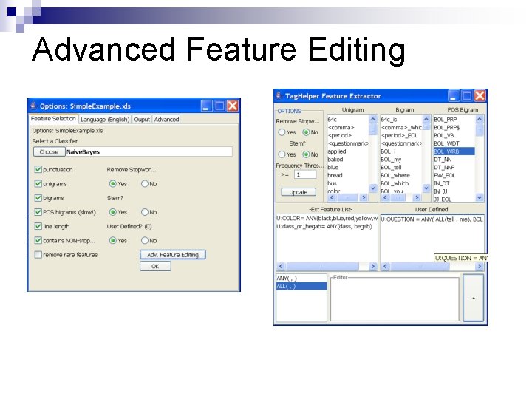
Task: Click Java icon in TagHelper title bar
Action: (x=279, y=95)
